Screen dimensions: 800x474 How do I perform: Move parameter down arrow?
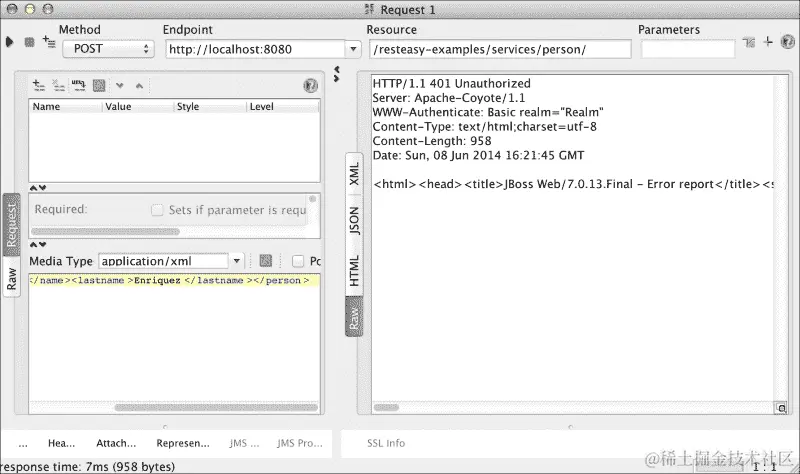click(x=119, y=85)
